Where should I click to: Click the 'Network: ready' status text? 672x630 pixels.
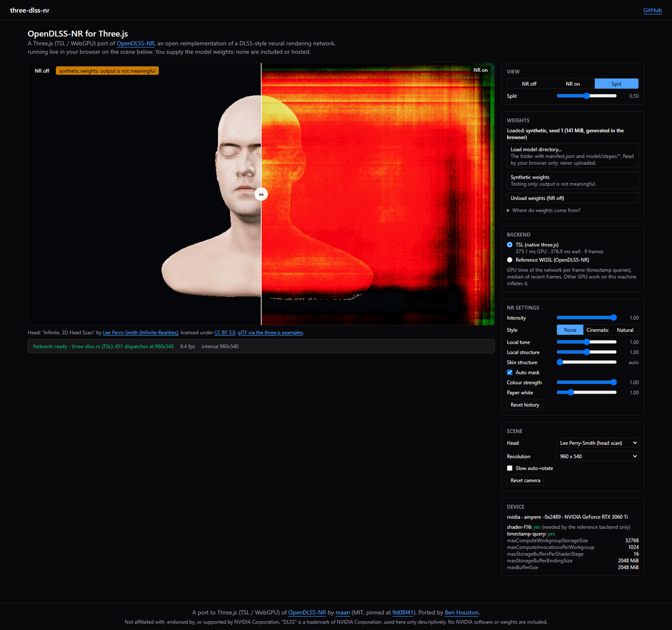click(x=103, y=347)
